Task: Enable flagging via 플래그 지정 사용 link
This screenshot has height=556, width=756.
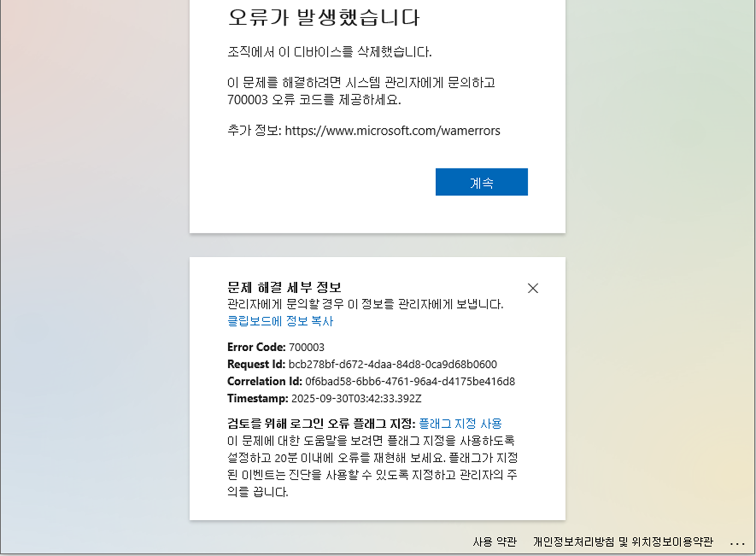Action: click(460, 423)
